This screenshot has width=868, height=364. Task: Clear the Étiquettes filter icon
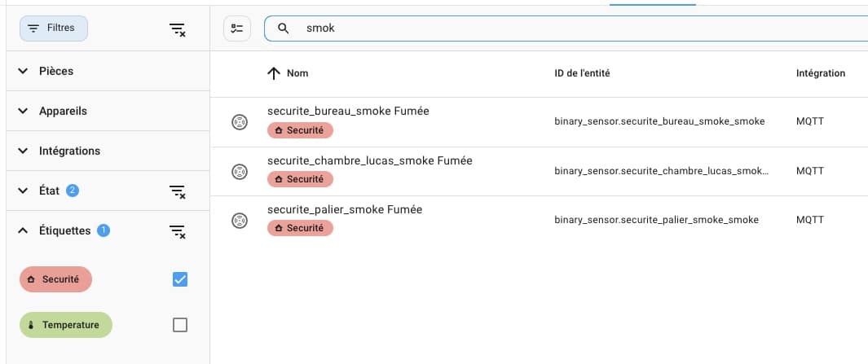[177, 231]
